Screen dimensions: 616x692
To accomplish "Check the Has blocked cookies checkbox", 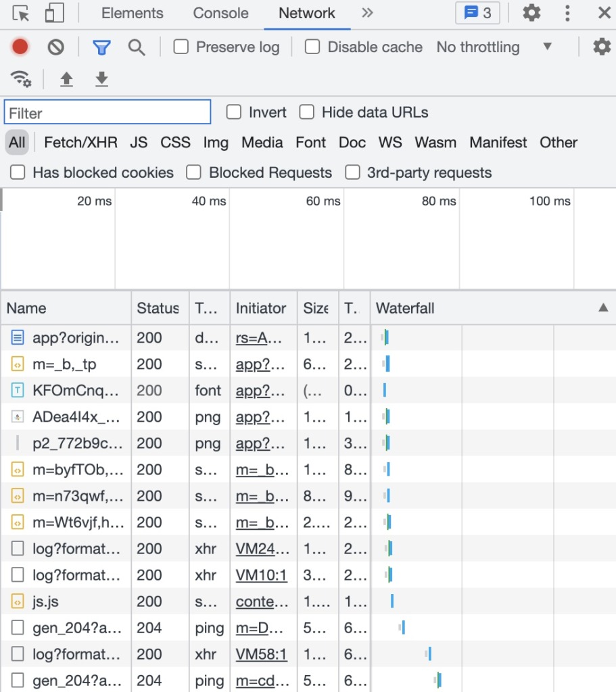I will [18, 172].
